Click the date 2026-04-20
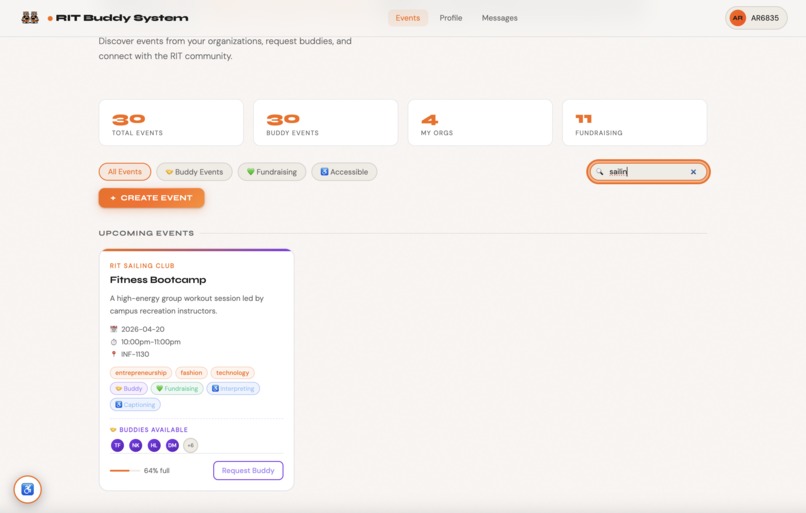Image resolution: width=806 pixels, height=513 pixels. pos(143,329)
